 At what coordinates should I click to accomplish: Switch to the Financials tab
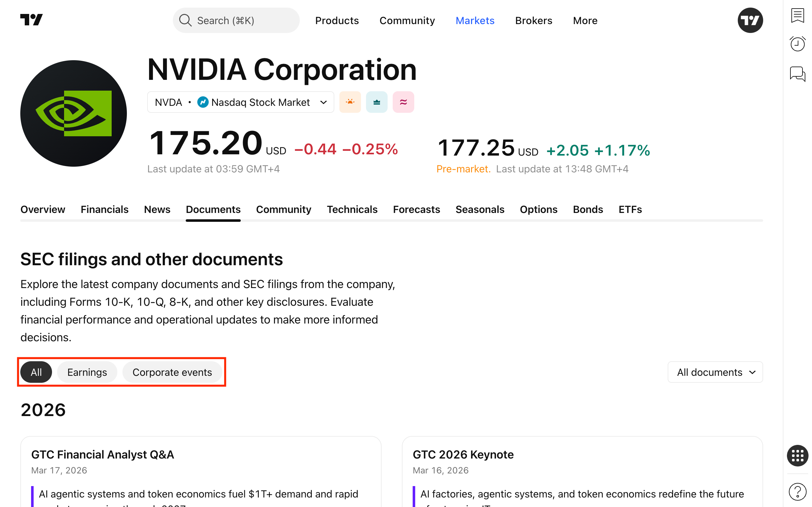coord(104,209)
